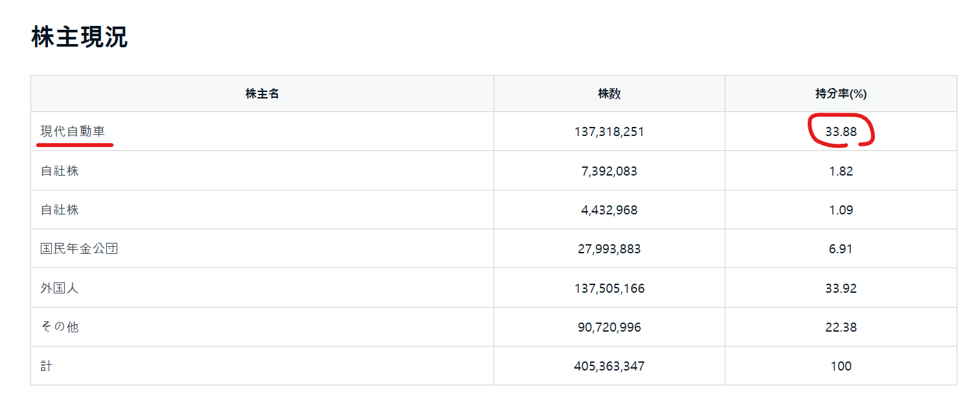
Task: Click the 計 total row label
Action: tap(47, 366)
